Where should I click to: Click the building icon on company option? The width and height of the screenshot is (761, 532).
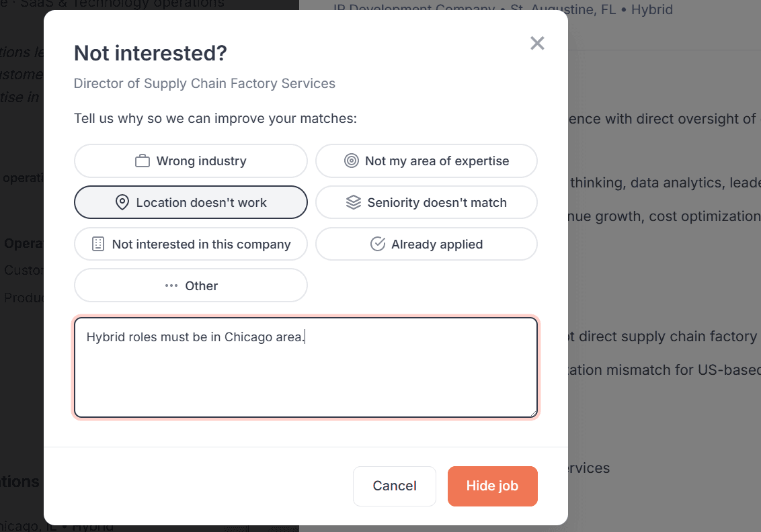[x=98, y=245]
